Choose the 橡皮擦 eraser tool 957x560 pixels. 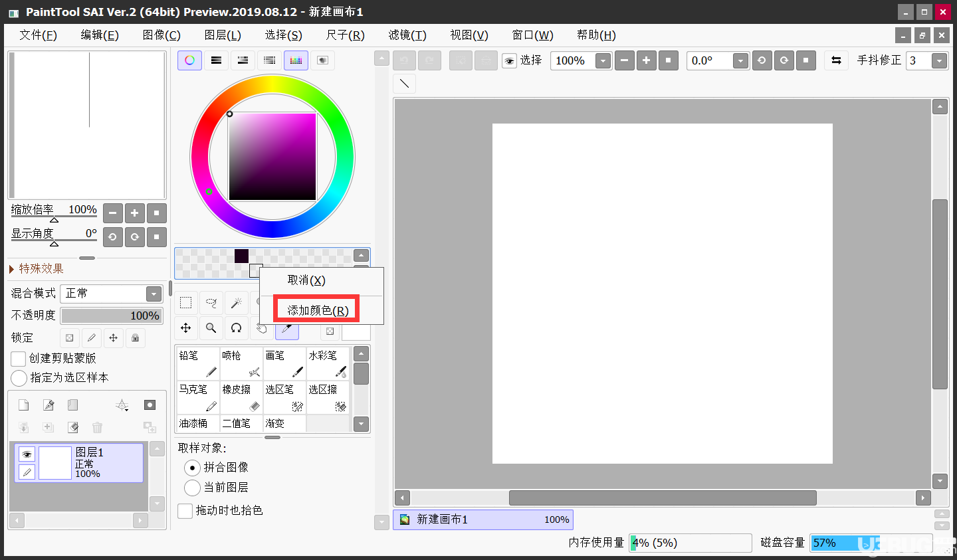point(241,397)
